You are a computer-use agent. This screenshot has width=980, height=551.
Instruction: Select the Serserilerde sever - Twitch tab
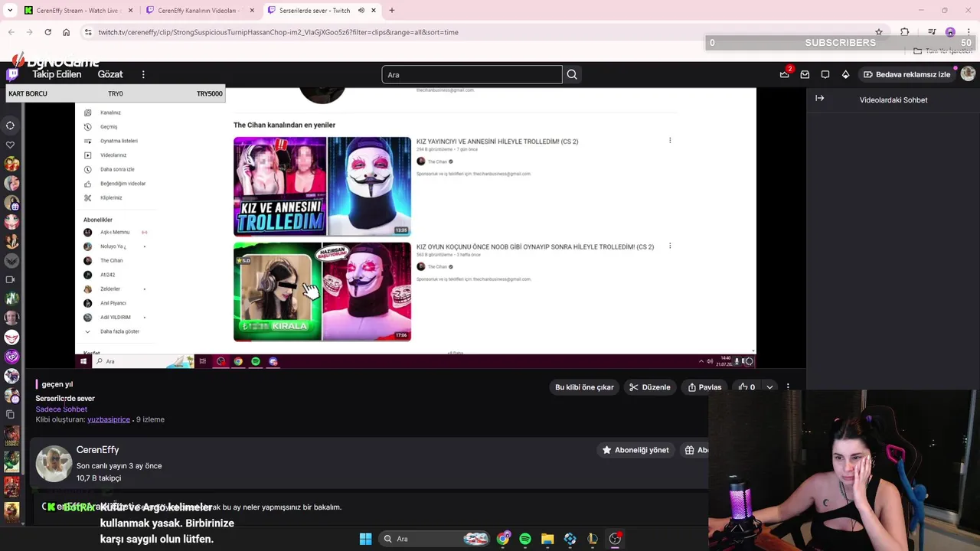(322, 11)
